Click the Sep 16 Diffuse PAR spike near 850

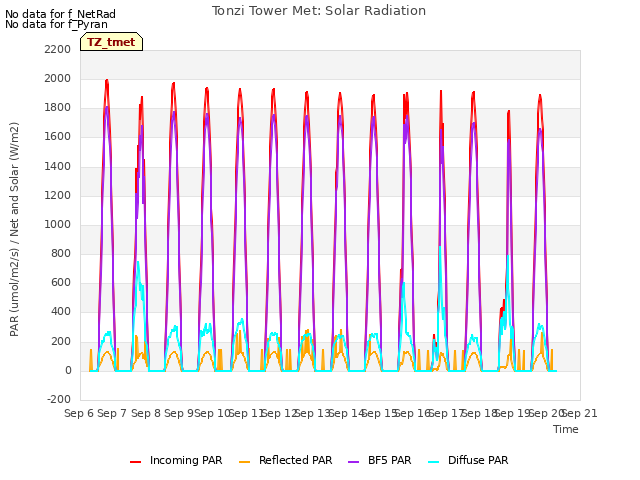tap(440, 247)
